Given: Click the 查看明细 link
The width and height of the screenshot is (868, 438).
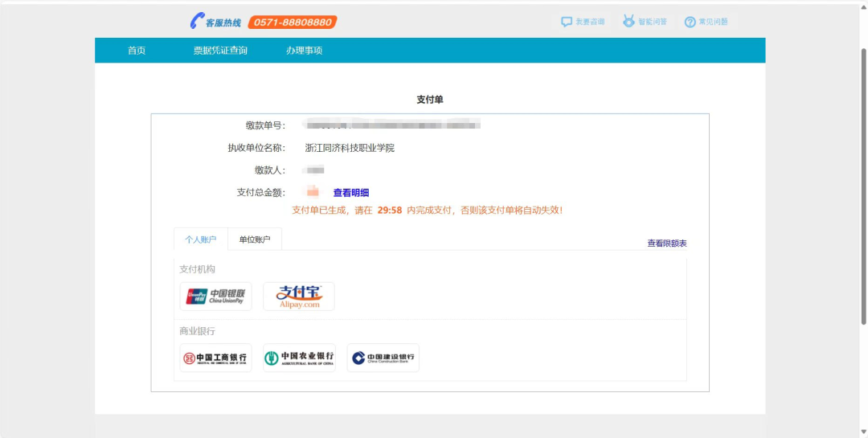Looking at the screenshot, I should point(351,193).
